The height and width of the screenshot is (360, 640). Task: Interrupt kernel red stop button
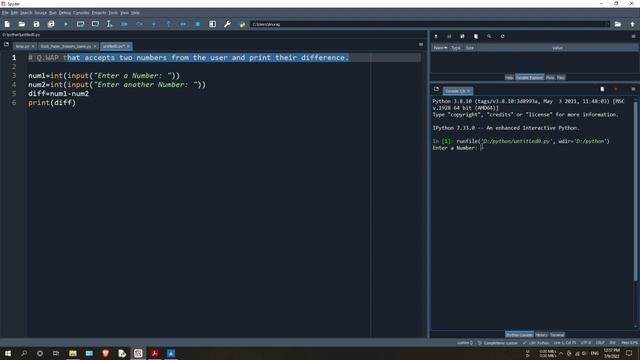pos(616,89)
